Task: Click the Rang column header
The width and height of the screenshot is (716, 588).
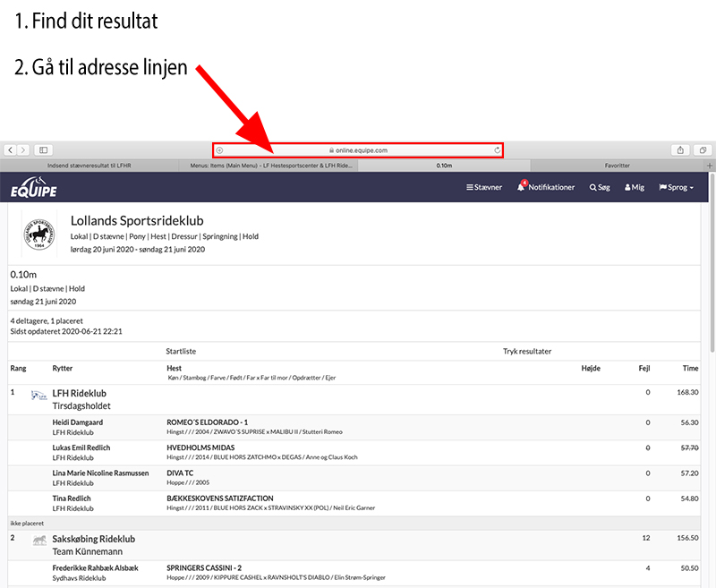Action: click(x=18, y=368)
